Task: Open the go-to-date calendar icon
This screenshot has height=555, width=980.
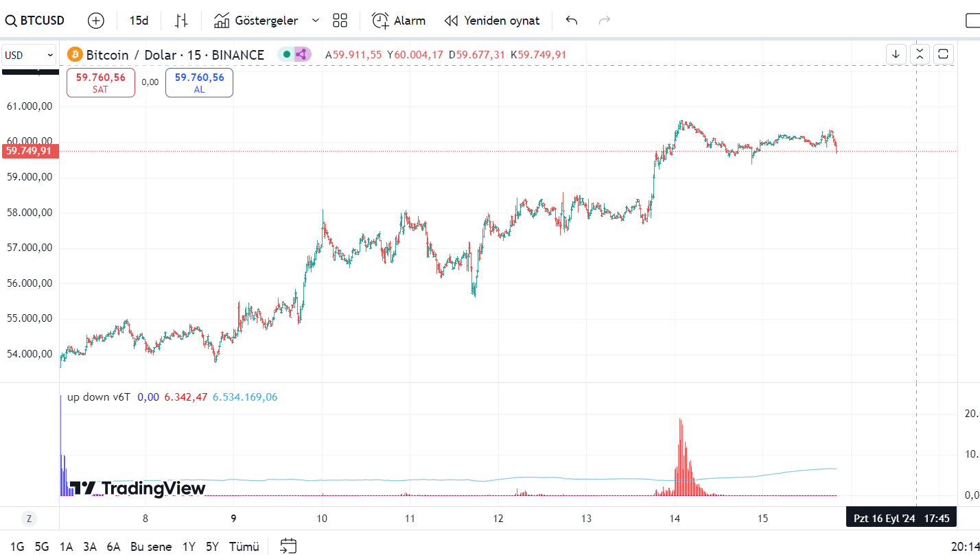Action: click(288, 546)
